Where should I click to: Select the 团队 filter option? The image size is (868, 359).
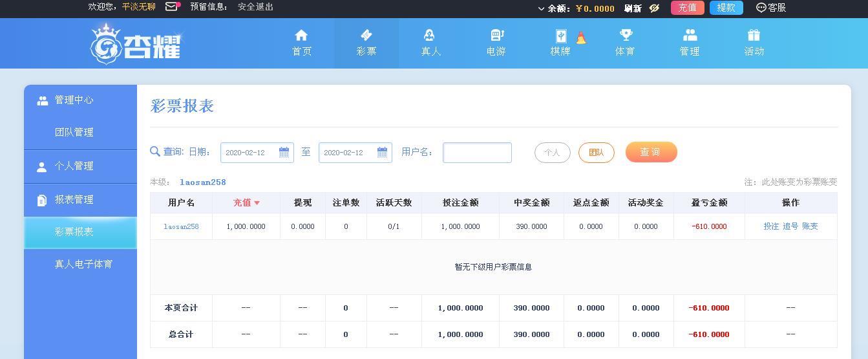click(x=596, y=153)
